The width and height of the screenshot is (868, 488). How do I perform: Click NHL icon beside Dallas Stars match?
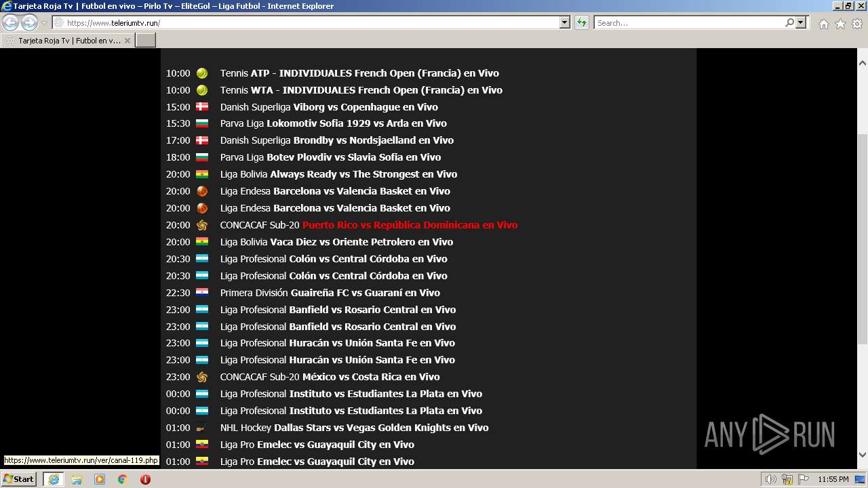pyautogui.click(x=202, y=428)
